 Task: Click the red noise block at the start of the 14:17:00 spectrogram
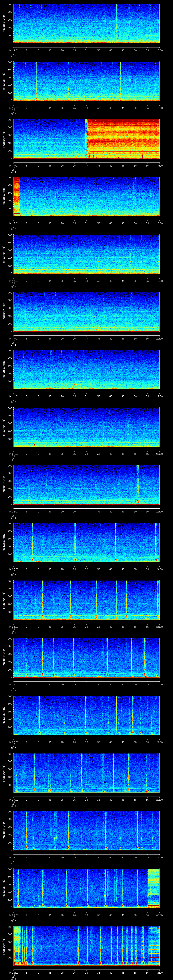tap(16, 197)
